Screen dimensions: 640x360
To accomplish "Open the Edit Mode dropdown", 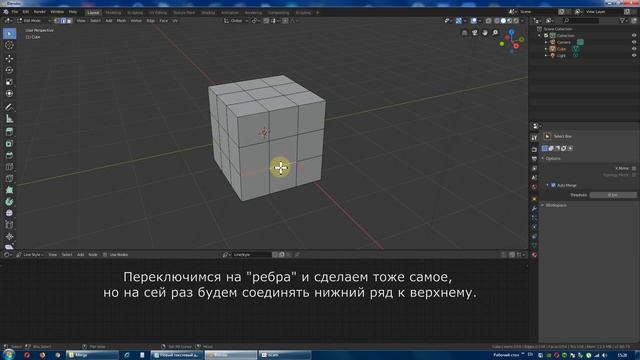I will [x=34, y=20].
